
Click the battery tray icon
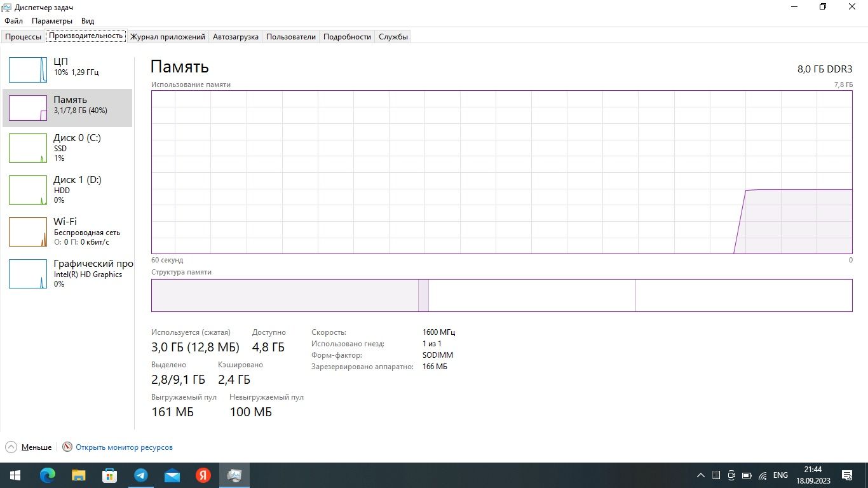(x=747, y=475)
